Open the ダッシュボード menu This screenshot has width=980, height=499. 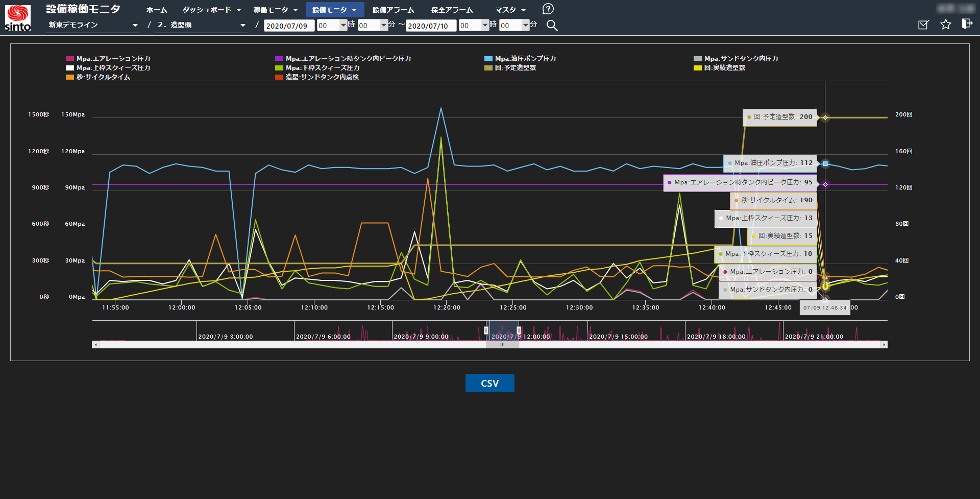pyautogui.click(x=211, y=10)
